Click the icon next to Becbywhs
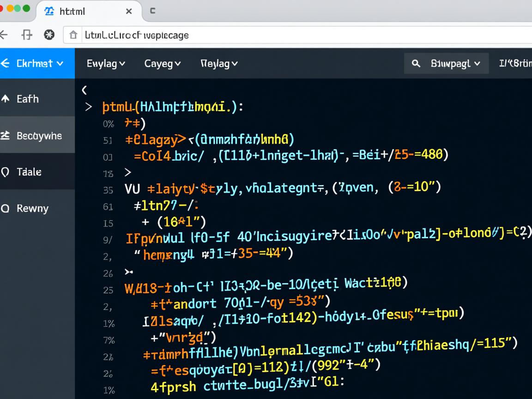 click(x=6, y=135)
